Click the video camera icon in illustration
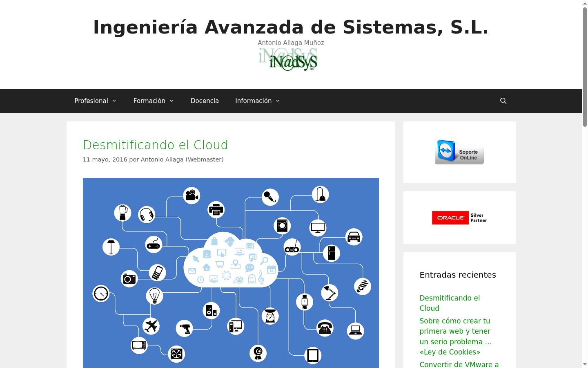The image size is (588, 368). click(192, 195)
